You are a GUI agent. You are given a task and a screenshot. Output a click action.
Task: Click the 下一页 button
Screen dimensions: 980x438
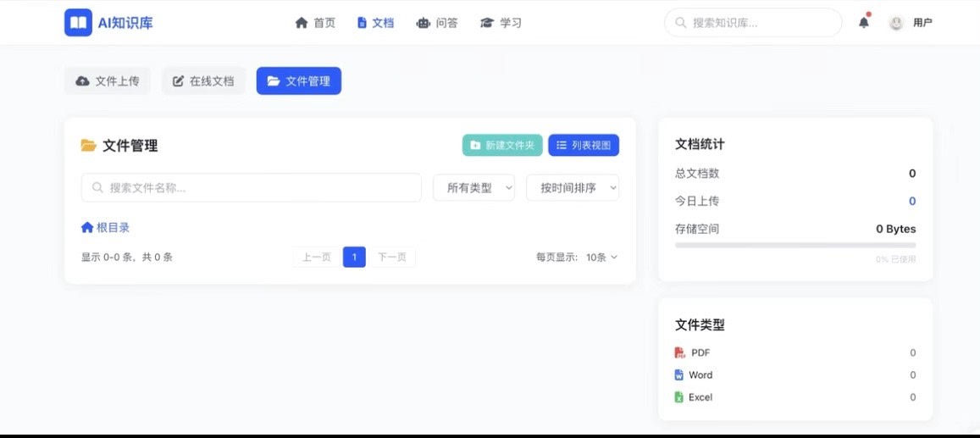392,257
